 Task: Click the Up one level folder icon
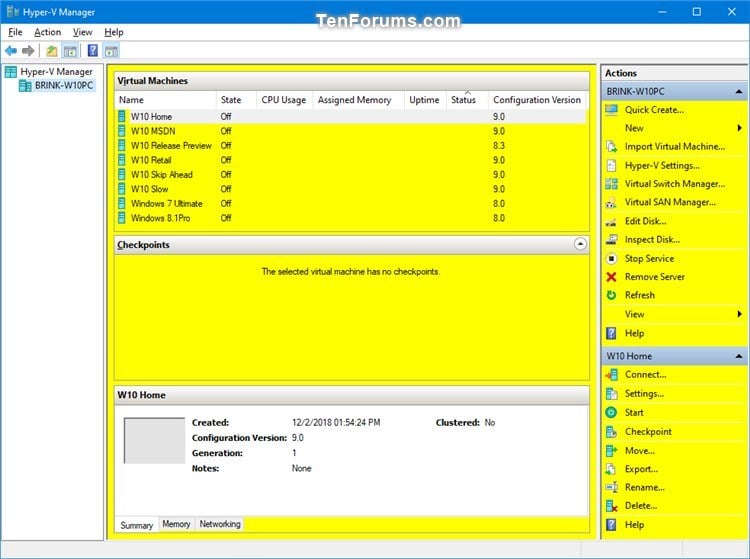point(52,51)
